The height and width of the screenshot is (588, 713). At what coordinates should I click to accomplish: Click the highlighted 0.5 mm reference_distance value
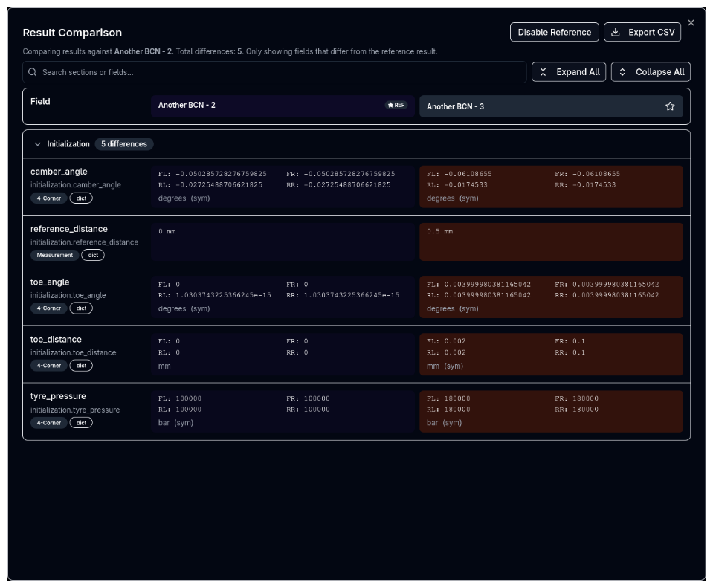439,231
